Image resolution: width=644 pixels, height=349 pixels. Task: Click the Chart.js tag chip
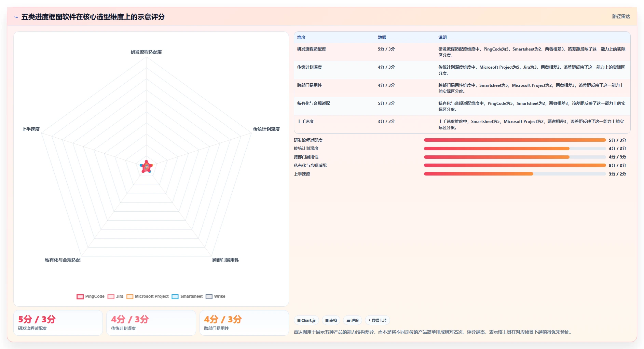pyautogui.click(x=306, y=320)
